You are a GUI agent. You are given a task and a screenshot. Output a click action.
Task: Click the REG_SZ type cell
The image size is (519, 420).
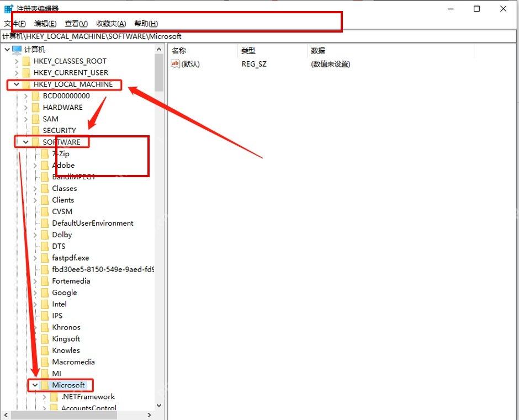[x=254, y=64]
